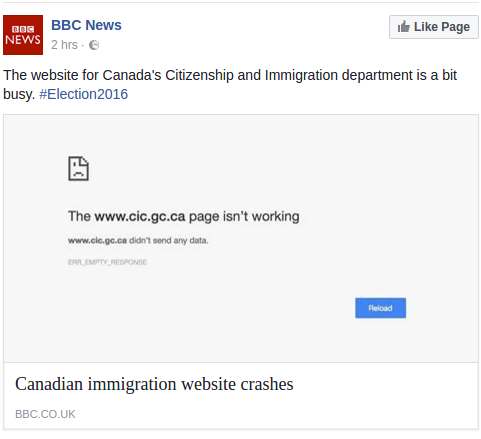Viewport: 481px width, 439px height.
Task: Click the Like Page button label
Action: click(442, 27)
